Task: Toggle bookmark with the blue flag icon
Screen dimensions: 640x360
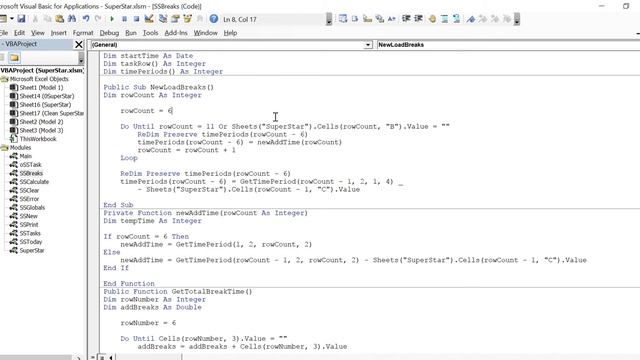Action: 471,19
